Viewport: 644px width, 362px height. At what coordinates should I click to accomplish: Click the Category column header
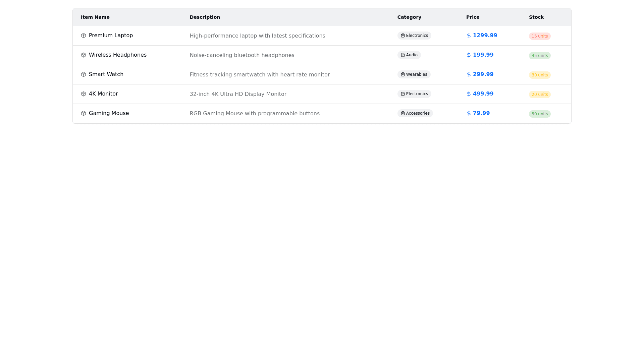coord(409,17)
